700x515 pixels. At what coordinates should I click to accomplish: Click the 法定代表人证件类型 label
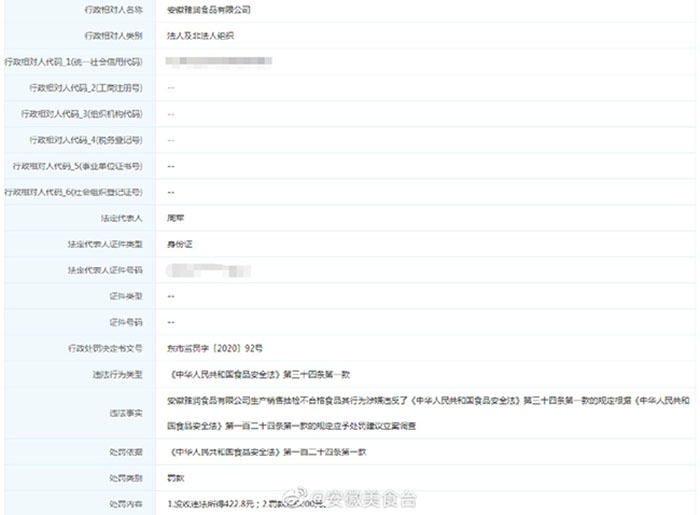tap(105, 244)
